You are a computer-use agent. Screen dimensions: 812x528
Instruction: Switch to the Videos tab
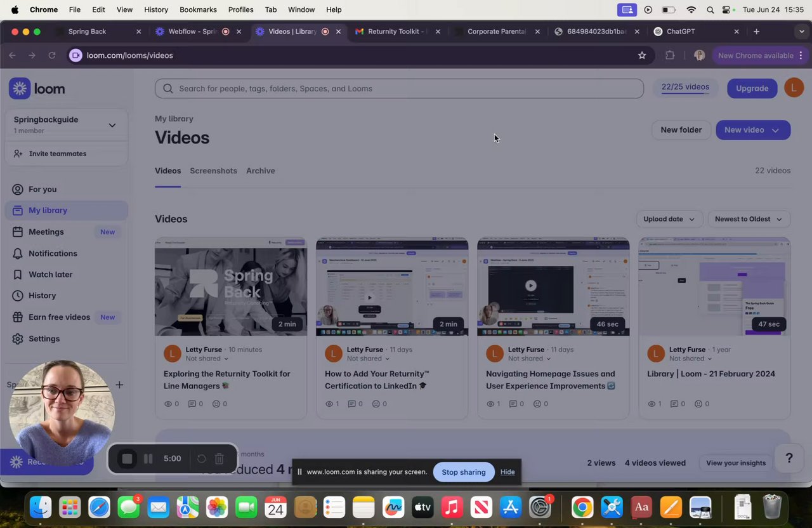pyautogui.click(x=167, y=171)
